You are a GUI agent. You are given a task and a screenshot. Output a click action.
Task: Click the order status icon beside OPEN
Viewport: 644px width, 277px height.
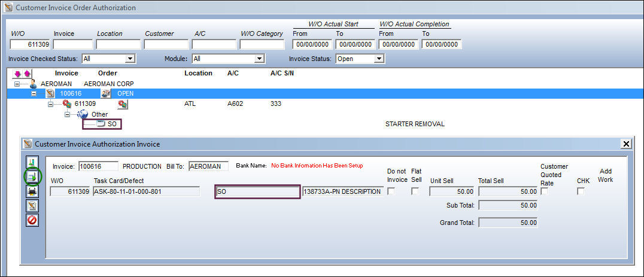(106, 93)
